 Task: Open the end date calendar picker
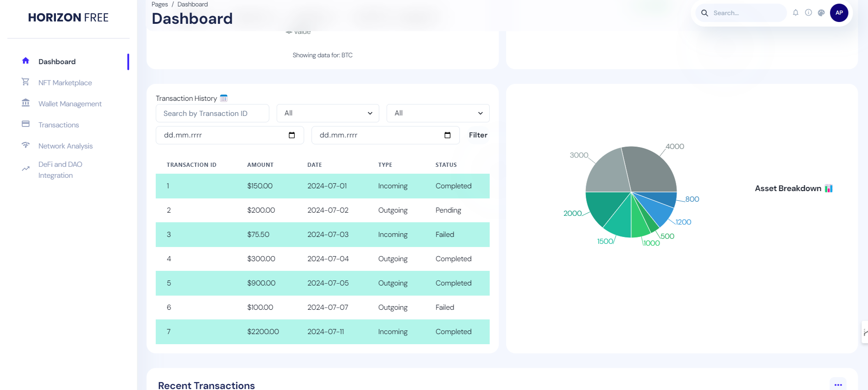click(x=448, y=135)
